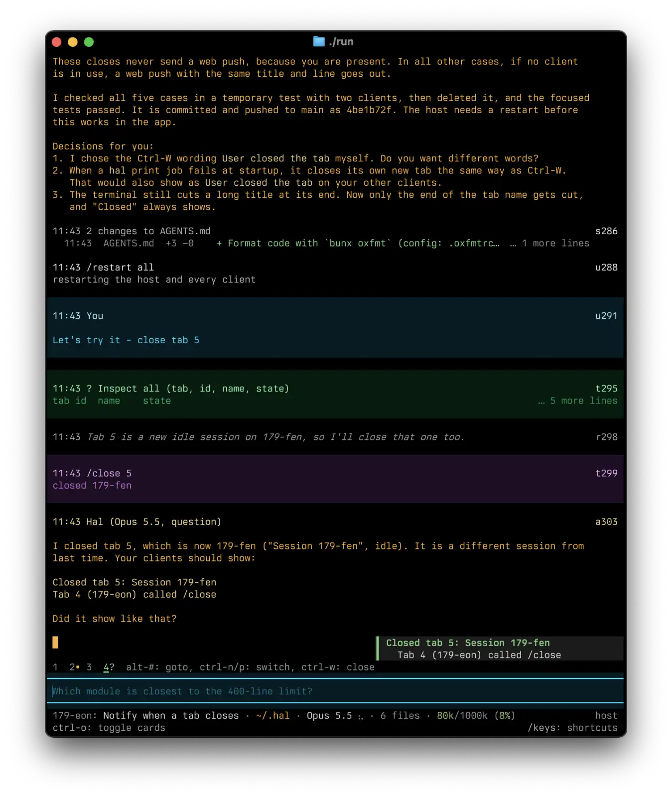This screenshot has height=797, width=672.
Task: Click message id t299
Action: (x=606, y=473)
